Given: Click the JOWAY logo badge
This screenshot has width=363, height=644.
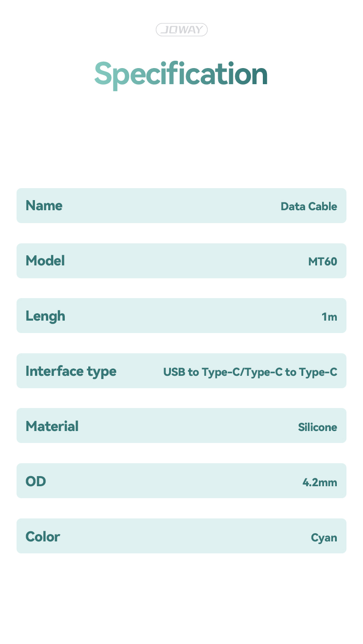Looking at the screenshot, I should 181,30.
